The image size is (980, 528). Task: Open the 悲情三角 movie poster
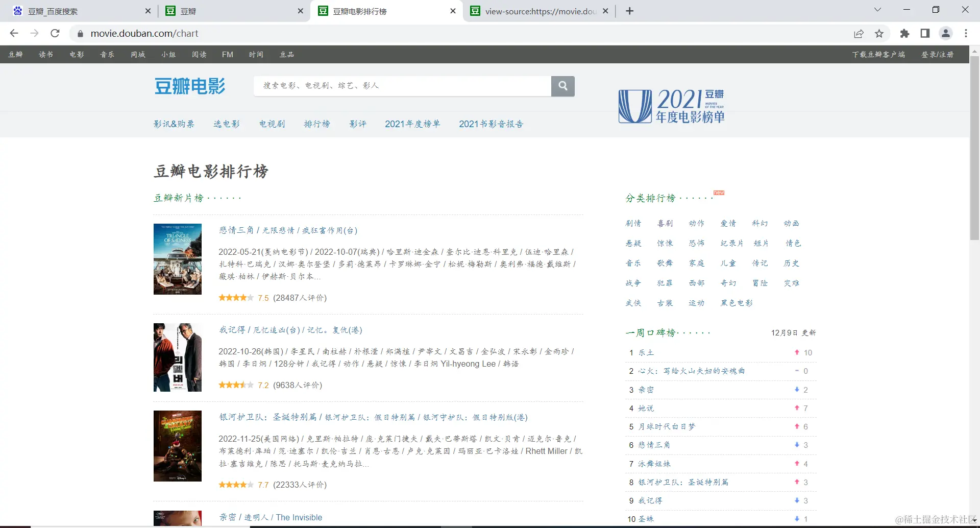tap(178, 259)
